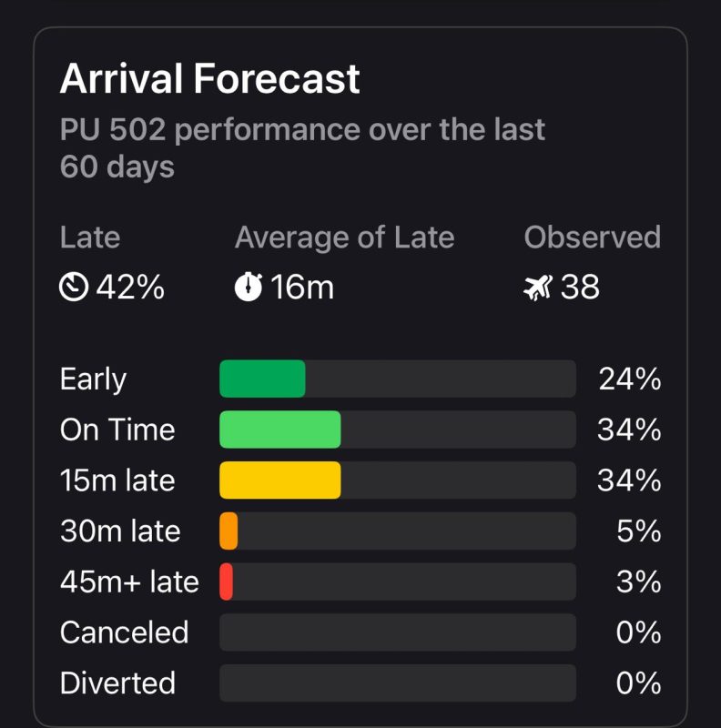Tap the Late statistic label

(90, 238)
